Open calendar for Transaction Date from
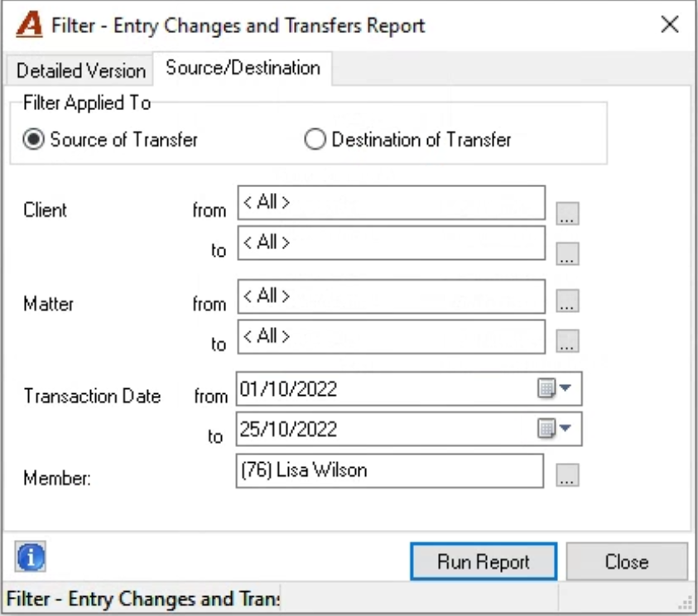The width and height of the screenshot is (698, 616). [546, 388]
